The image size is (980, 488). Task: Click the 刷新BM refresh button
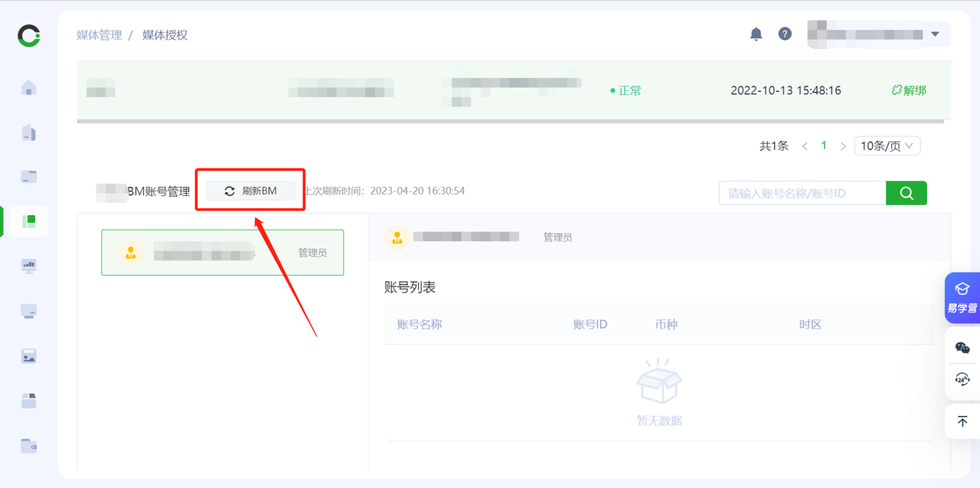tap(250, 191)
